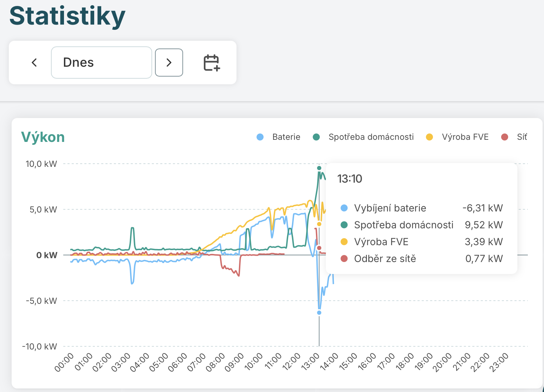544x392 pixels.
Task: Click the red grid data point at 13:10
Action: (319, 248)
